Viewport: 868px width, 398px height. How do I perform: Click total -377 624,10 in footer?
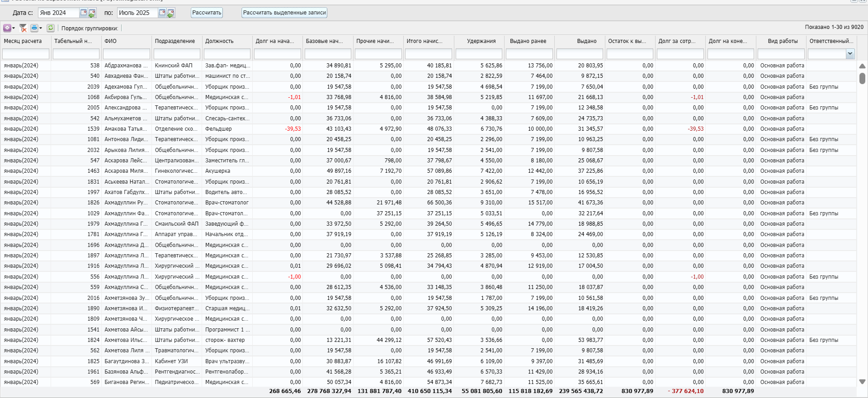[x=685, y=391]
